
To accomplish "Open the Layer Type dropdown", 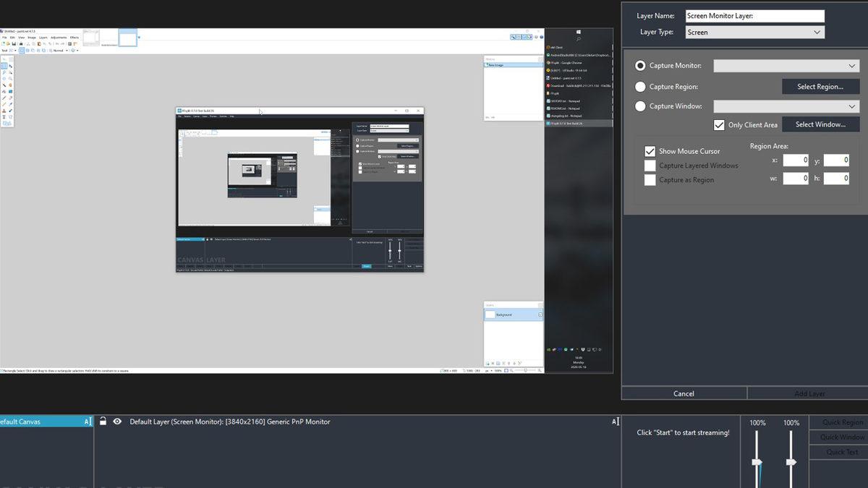I will click(x=754, y=32).
